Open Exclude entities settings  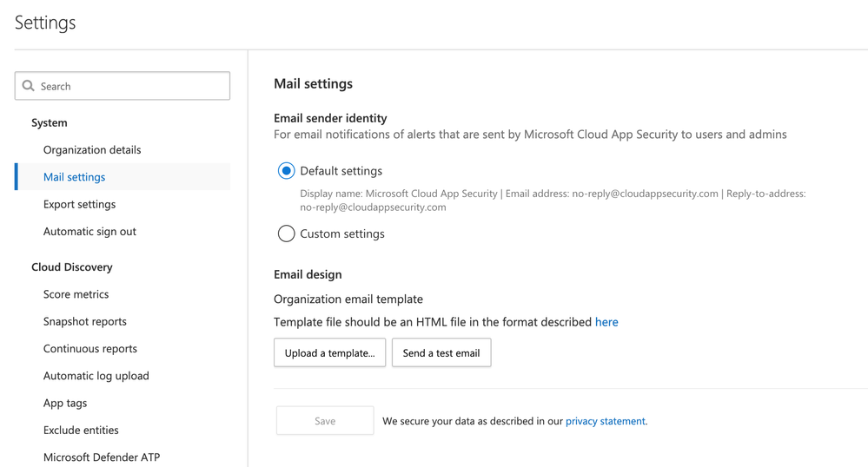tap(81, 430)
